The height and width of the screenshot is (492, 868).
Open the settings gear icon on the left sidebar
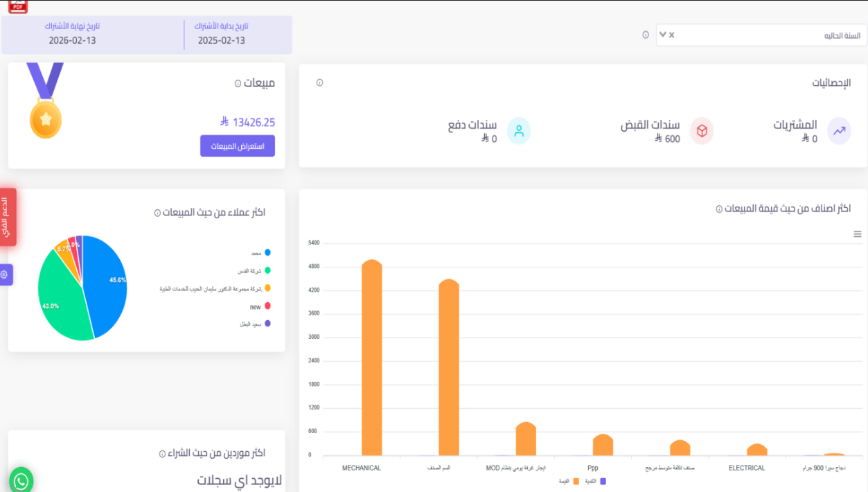6,274
